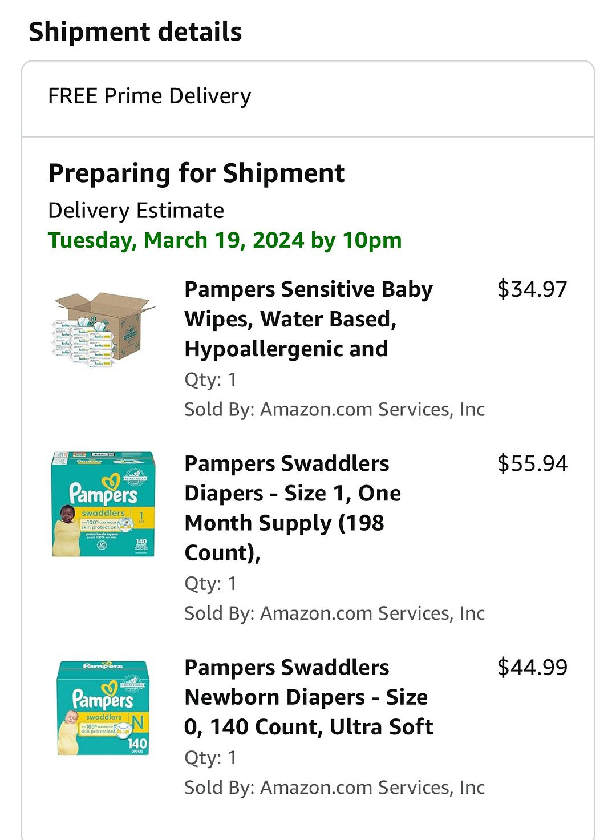The width and height of the screenshot is (616, 840).
Task: Tap the Swaddlers Newborn diaper box image
Action: point(104,708)
